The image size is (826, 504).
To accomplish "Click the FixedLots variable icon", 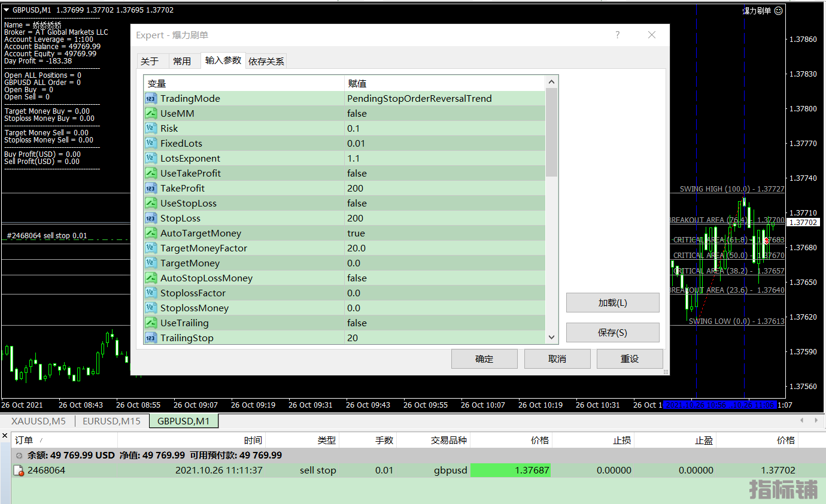I will tap(151, 144).
